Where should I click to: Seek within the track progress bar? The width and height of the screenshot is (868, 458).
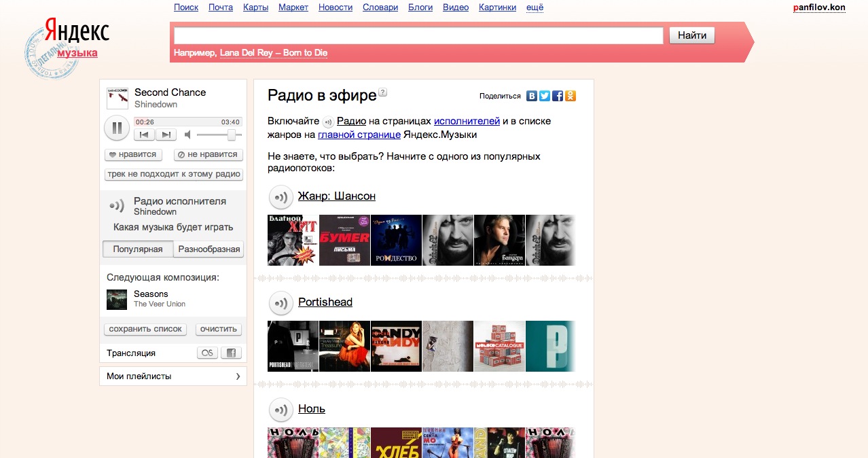point(187,122)
